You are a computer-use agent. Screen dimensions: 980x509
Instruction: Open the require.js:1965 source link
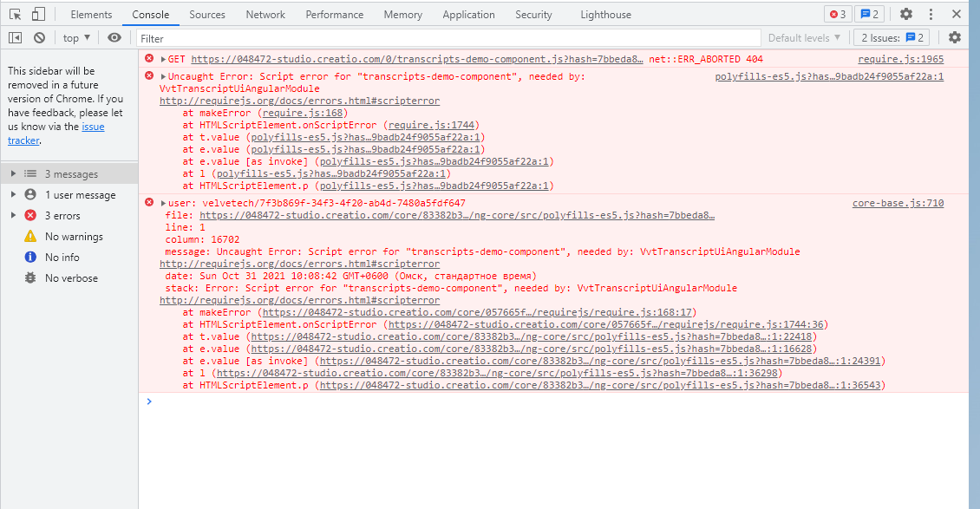pos(900,59)
